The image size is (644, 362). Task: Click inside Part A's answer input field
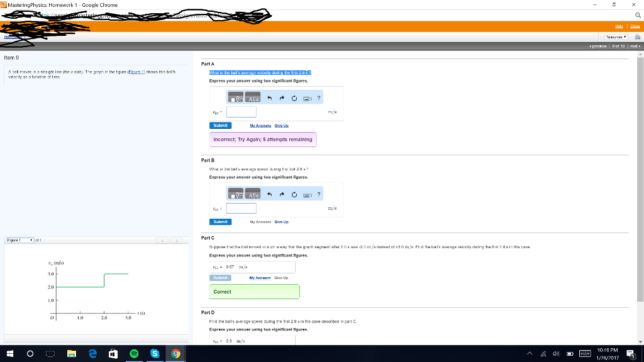pos(241,111)
